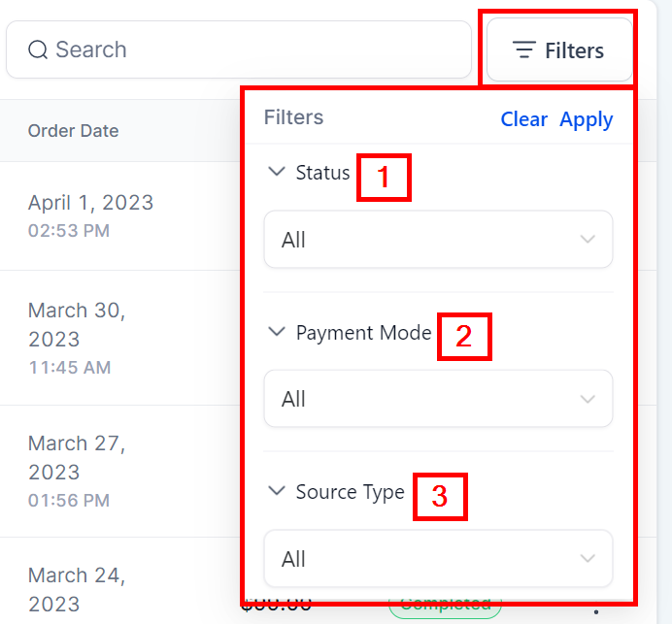
Task: Open the Payment Mode dropdown showing All
Action: [x=438, y=399]
